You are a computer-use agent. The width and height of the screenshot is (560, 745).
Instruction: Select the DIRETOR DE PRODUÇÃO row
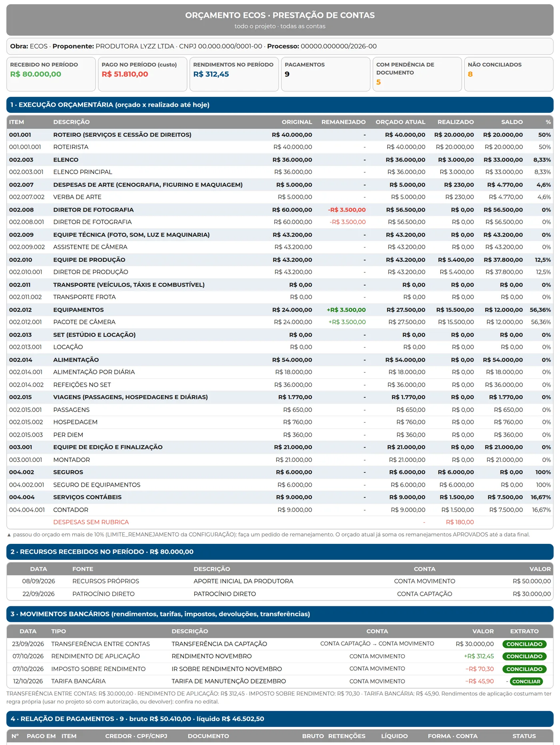pyautogui.click(x=280, y=272)
